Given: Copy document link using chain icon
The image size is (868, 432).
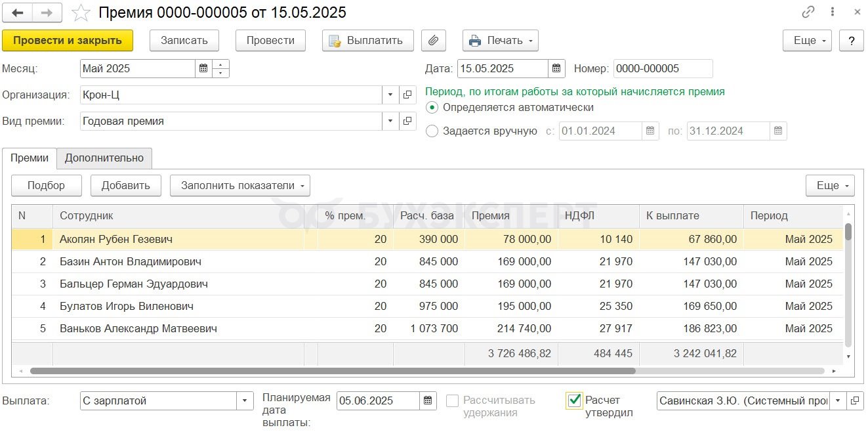Looking at the screenshot, I should 808,12.
